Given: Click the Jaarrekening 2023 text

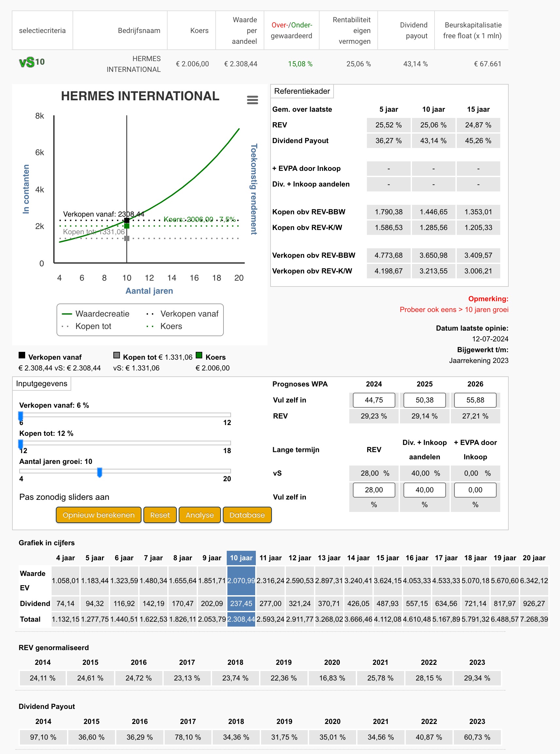Looking at the screenshot, I should pyautogui.click(x=479, y=361).
